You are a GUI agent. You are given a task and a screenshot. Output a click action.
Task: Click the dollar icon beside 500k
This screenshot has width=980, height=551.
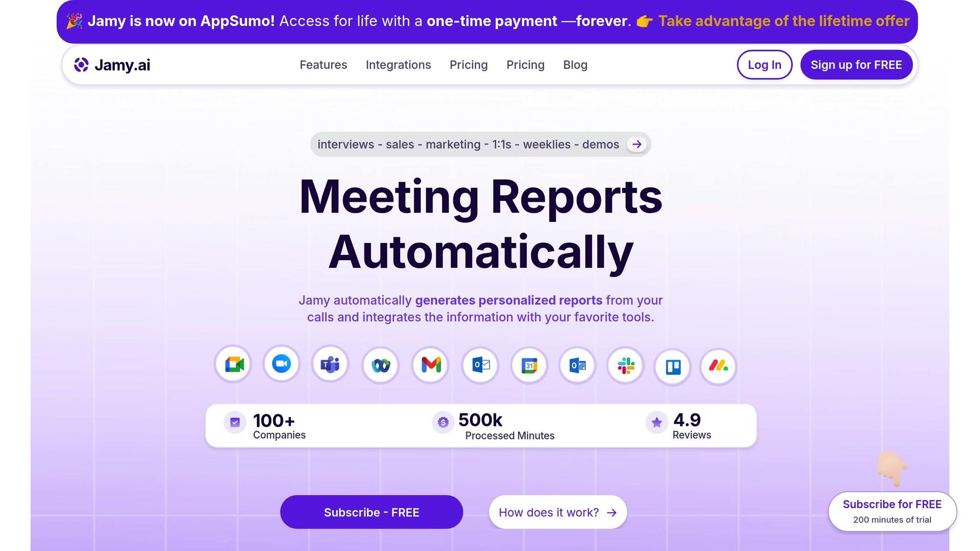coord(443,422)
